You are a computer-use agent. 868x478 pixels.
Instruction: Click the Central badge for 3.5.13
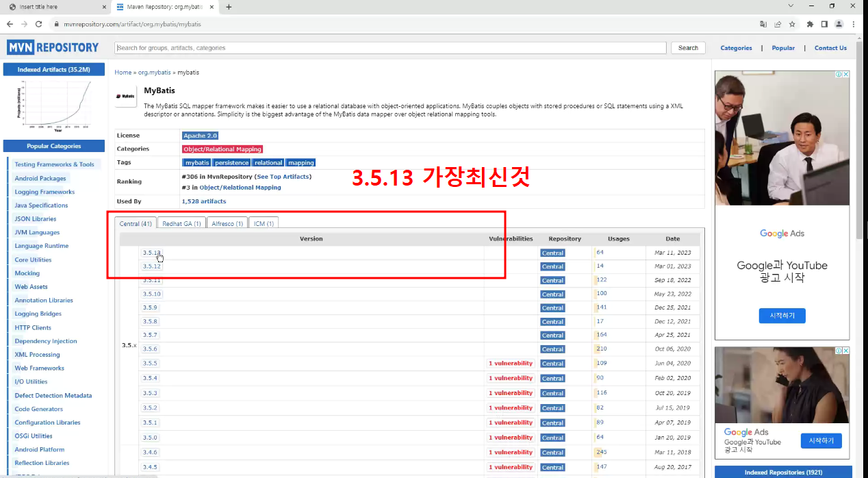coord(552,253)
